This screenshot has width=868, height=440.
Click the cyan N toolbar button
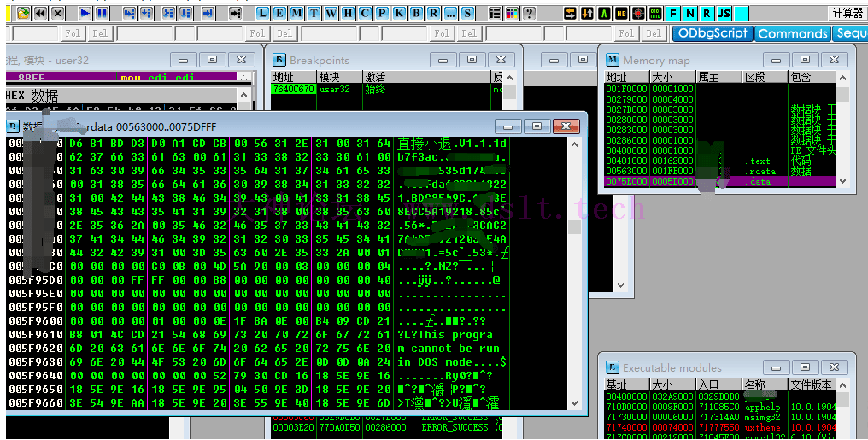tap(689, 13)
